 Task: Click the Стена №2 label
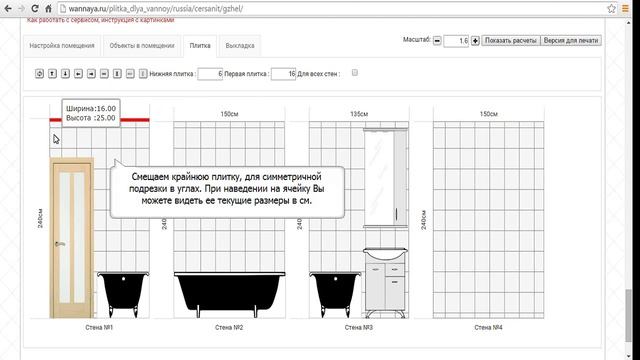[x=229, y=327]
